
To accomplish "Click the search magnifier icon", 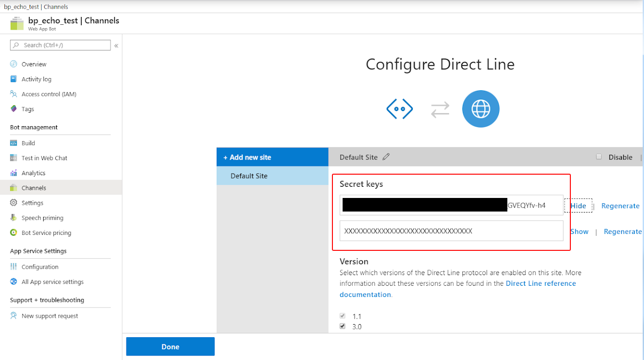I will 16,45.
